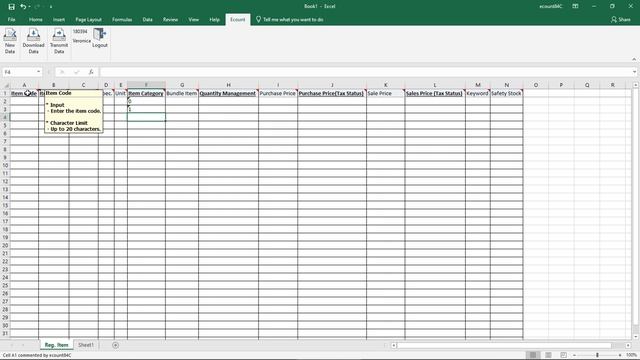Select column H header

[x=228, y=85]
